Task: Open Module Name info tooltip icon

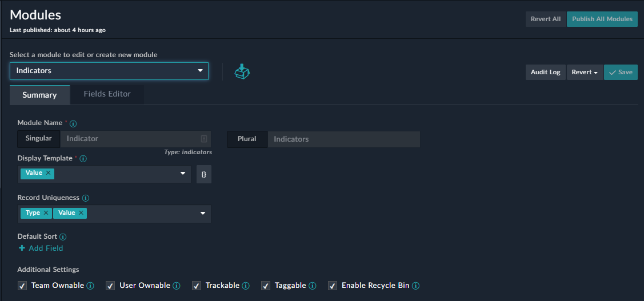Action: pyautogui.click(x=73, y=123)
